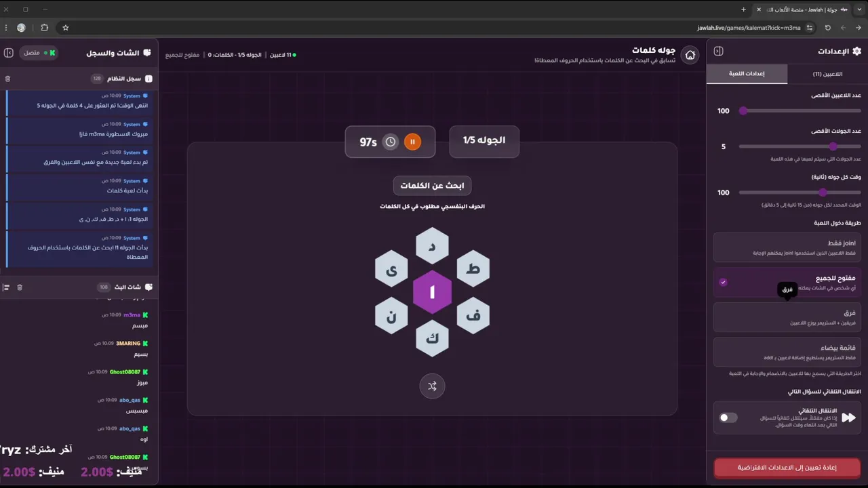
Task: Click إعادة تعيين إلى الاعدادات الافتراضية reset button
Action: click(x=787, y=468)
